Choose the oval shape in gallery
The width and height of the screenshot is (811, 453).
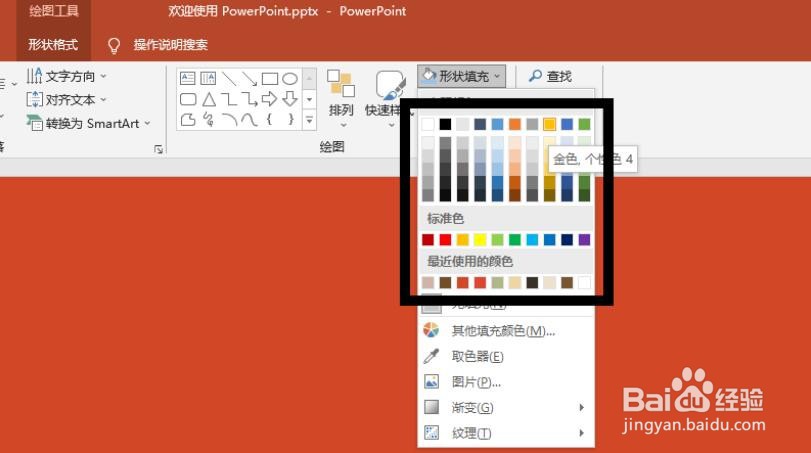pyautogui.click(x=290, y=79)
